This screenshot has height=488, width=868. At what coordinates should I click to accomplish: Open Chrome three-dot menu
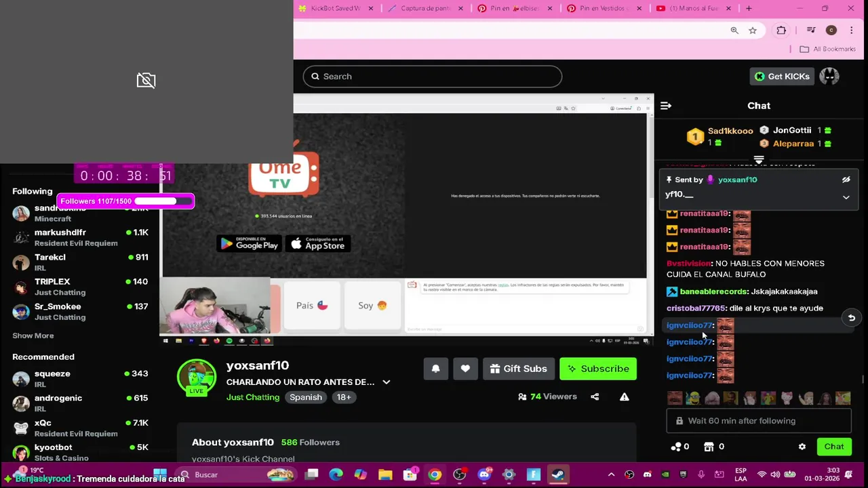[x=851, y=30]
